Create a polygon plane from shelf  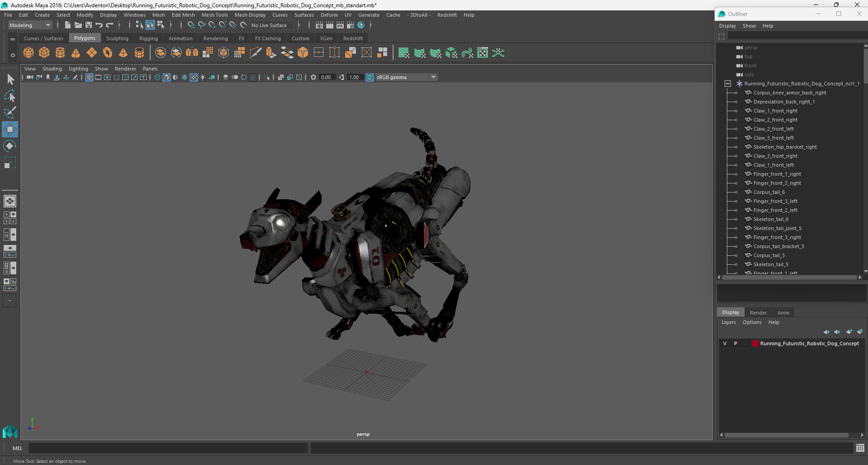point(92,53)
